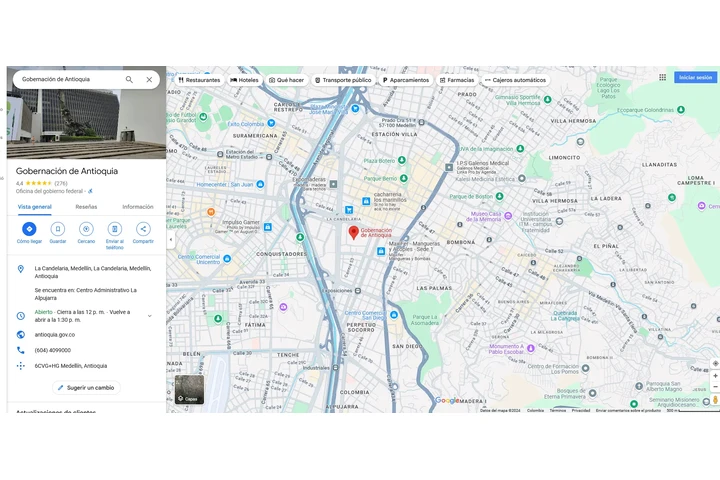The height and width of the screenshot is (480, 720).
Task: Click the UVA de la Imaginación marker
Action: point(520,148)
